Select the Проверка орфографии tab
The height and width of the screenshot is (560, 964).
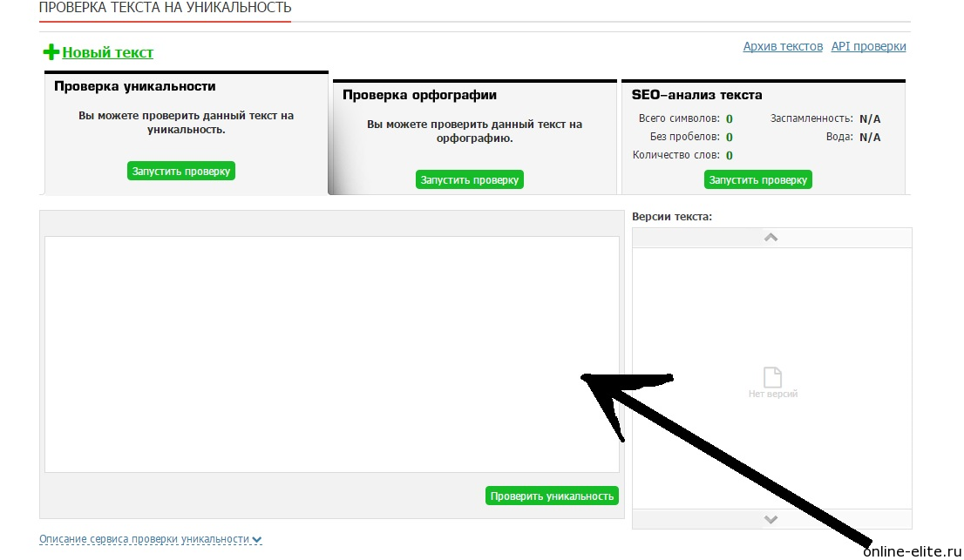click(419, 95)
